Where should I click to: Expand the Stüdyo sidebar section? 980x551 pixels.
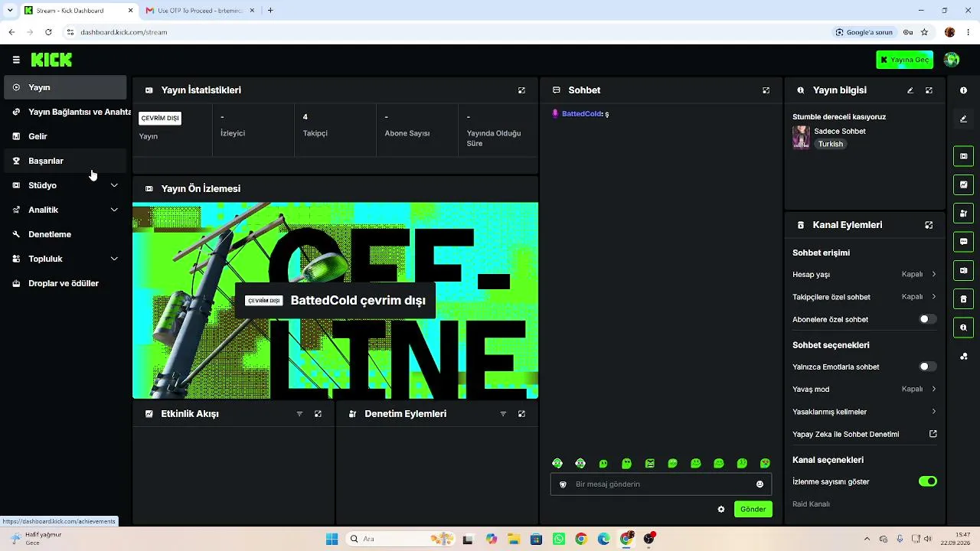click(x=65, y=185)
